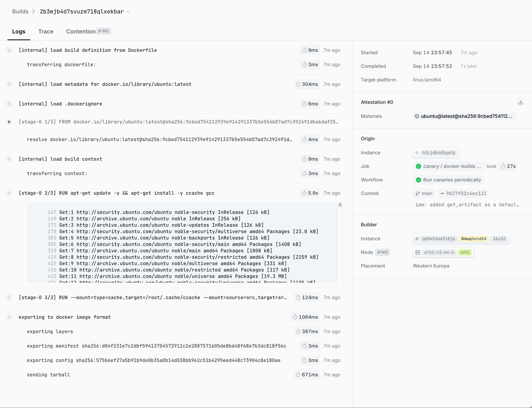Open the build ID dropdown chevron

pyautogui.click(x=128, y=11)
